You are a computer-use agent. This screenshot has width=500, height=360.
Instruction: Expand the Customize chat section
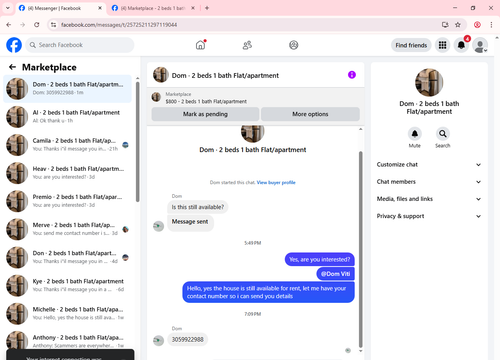pos(429,165)
